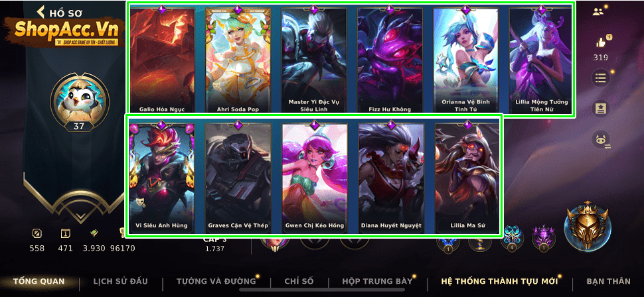Click the penguin profile avatar
Screen dimensions: 644x297
point(79,97)
